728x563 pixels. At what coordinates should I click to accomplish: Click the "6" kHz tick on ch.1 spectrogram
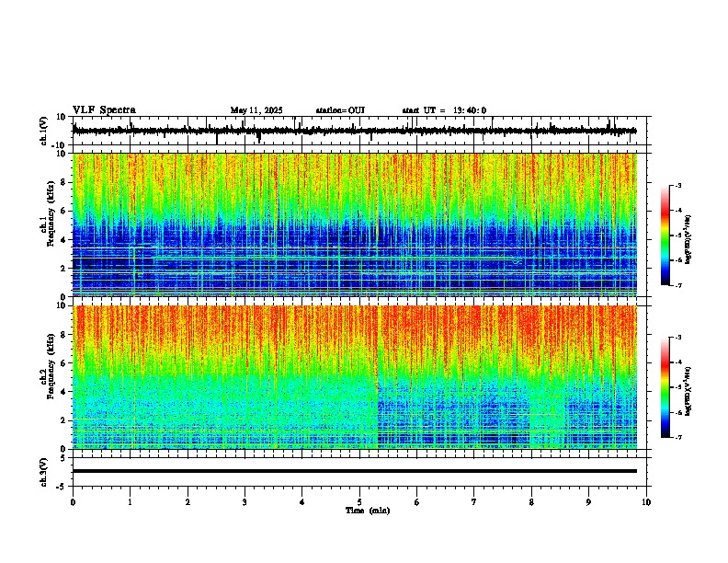63,211
